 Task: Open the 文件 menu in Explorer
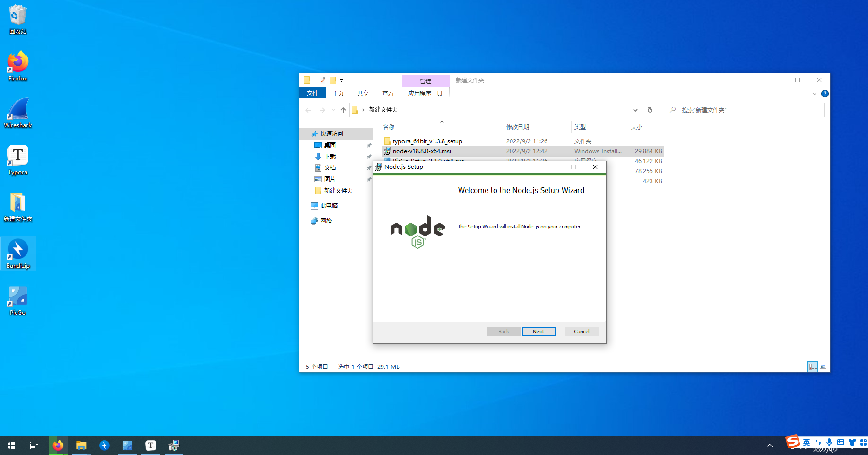pos(312,93)
